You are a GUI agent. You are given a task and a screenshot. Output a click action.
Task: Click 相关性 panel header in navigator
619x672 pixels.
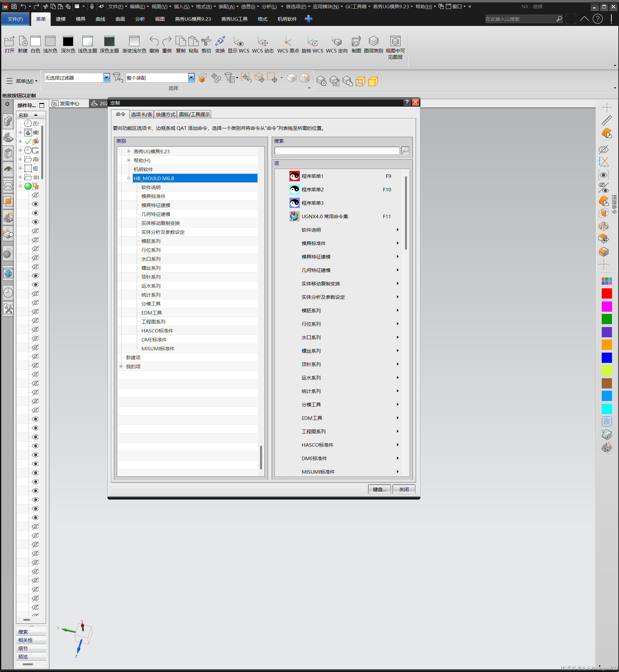[x=31, y=640]
